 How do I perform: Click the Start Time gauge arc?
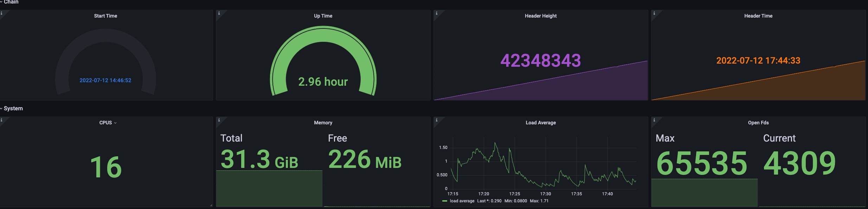[x=105, y=35]
